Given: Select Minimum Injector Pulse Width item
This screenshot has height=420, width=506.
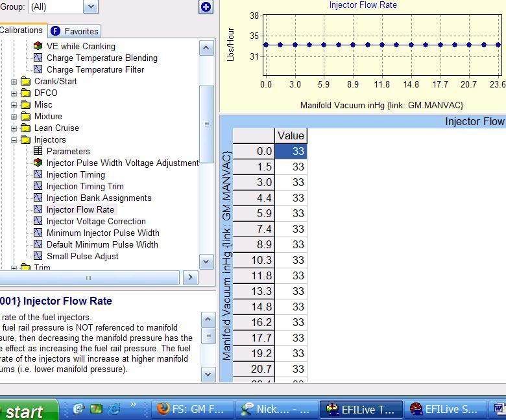Looking at the screenshot, I should click(x=103, y=233).
